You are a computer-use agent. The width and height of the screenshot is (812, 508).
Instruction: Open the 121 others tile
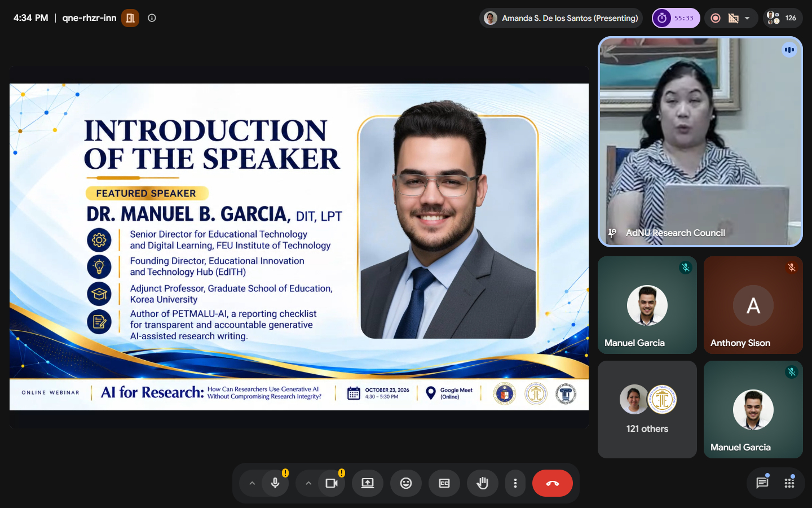tap(647, 409)
